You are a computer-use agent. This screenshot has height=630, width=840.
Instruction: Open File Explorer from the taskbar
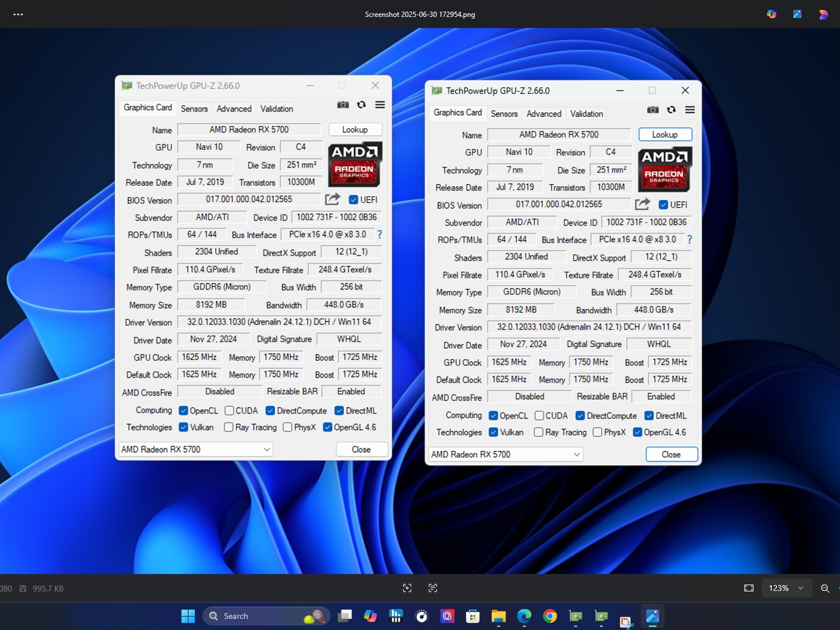[499, 616]
